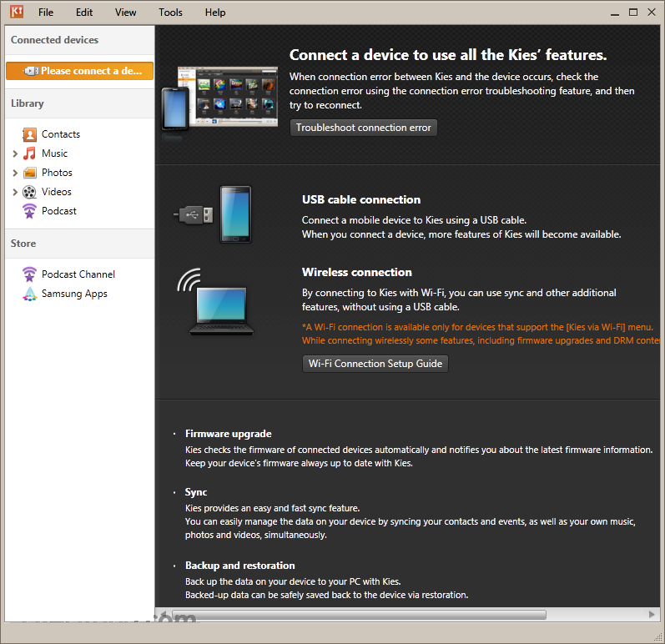Open Samsung Apps in Store
This screenshot has height=644, width=665.
tap(74, 294)
